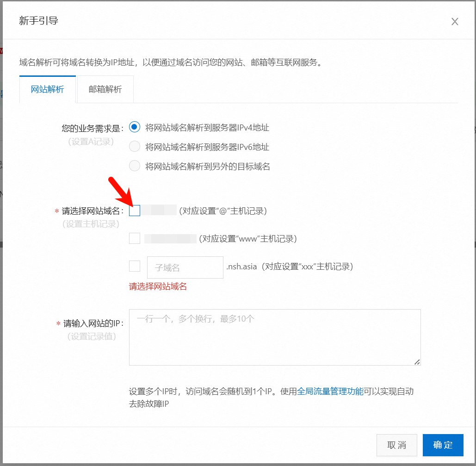Click the red 请选择网站域名 error message
The height and width of the screenshot is (466, 476).
(158, 286)
